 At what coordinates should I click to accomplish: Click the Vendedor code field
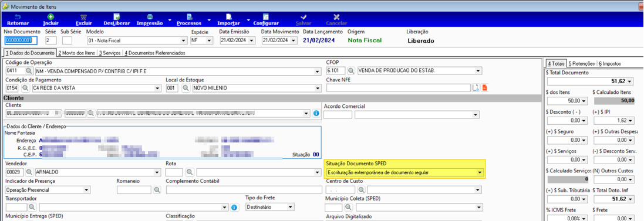click(x=15, y=172)
